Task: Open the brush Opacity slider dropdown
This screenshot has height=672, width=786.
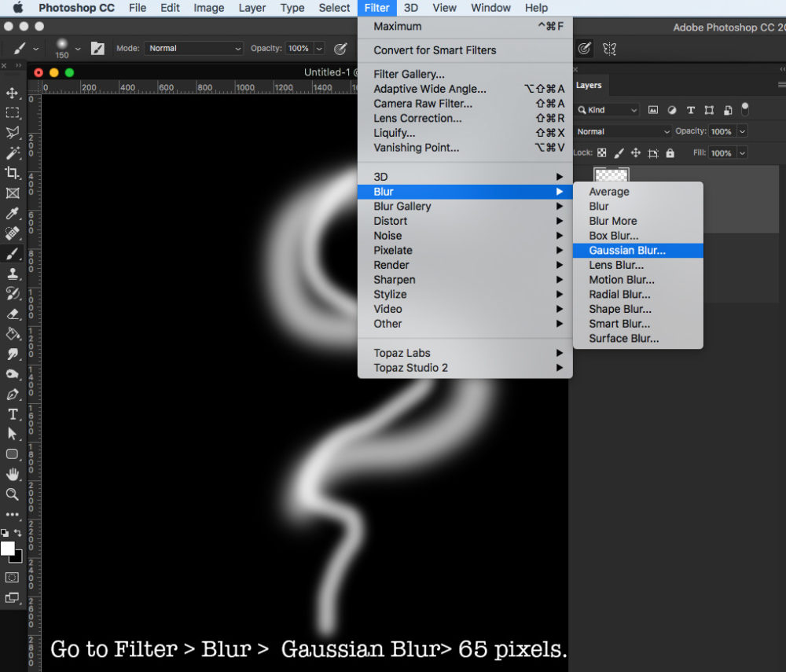Action: pyautogui.click(x=319, y=48)
